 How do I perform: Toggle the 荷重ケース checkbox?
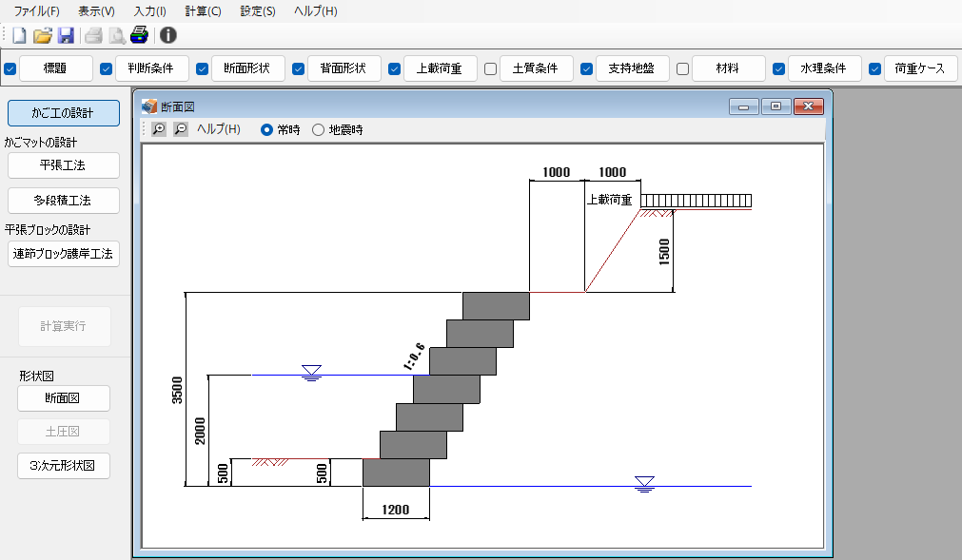pyautogui.click(x=874, y=68)
